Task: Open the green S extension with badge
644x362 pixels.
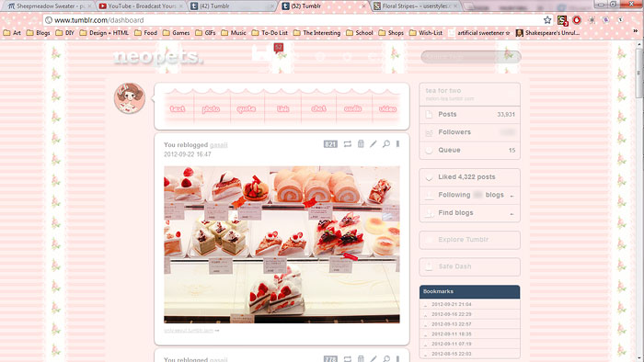Action: (x=562, y=19)
